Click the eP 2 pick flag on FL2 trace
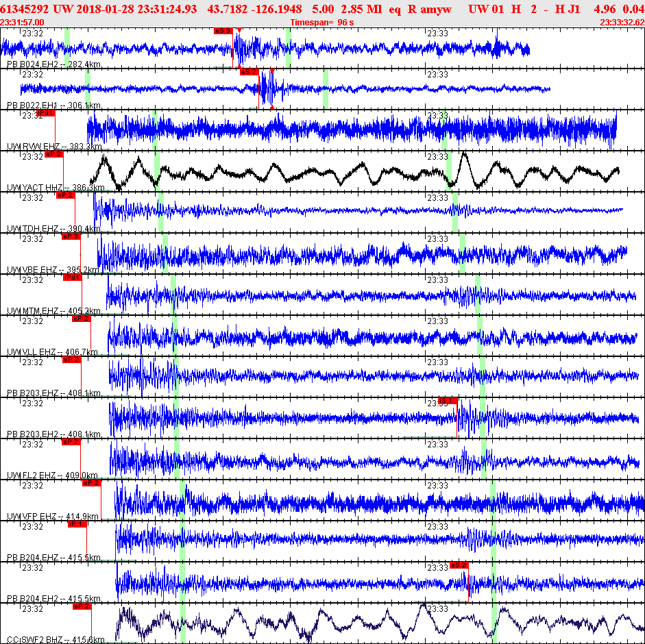 71,442
